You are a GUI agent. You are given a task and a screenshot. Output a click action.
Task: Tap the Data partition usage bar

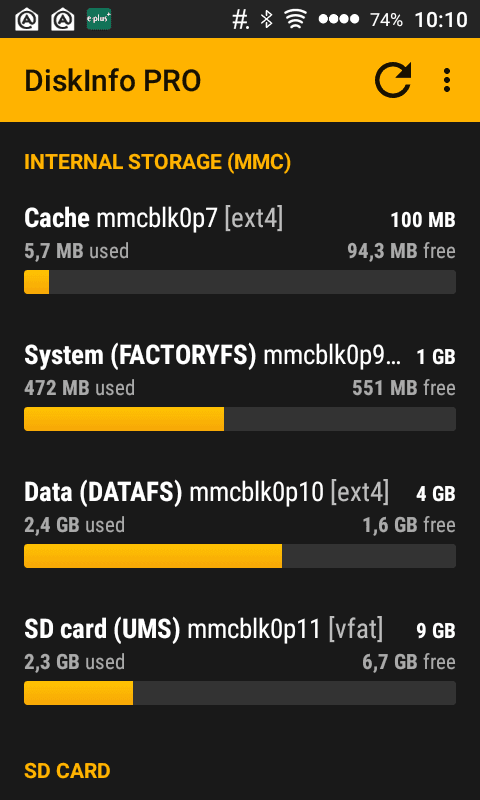(x=240, y=556)
